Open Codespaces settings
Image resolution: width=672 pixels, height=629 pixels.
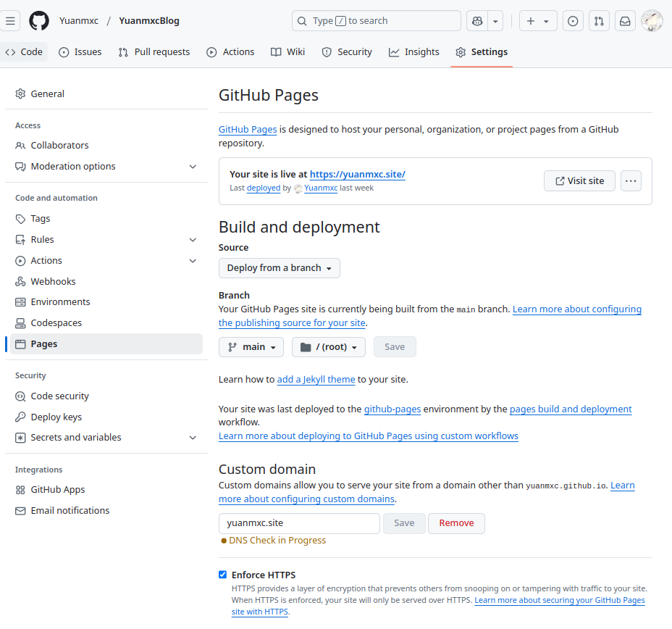[x=106, y=323]
